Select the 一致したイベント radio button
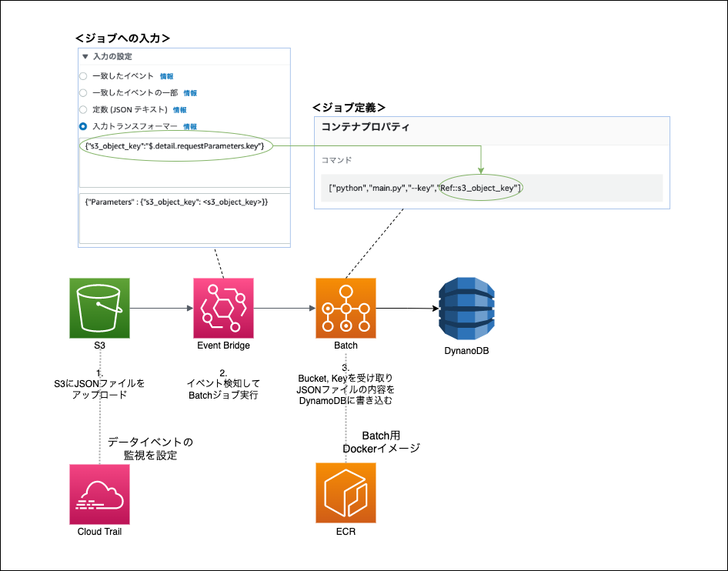728x571 pixels. [83, 76]
